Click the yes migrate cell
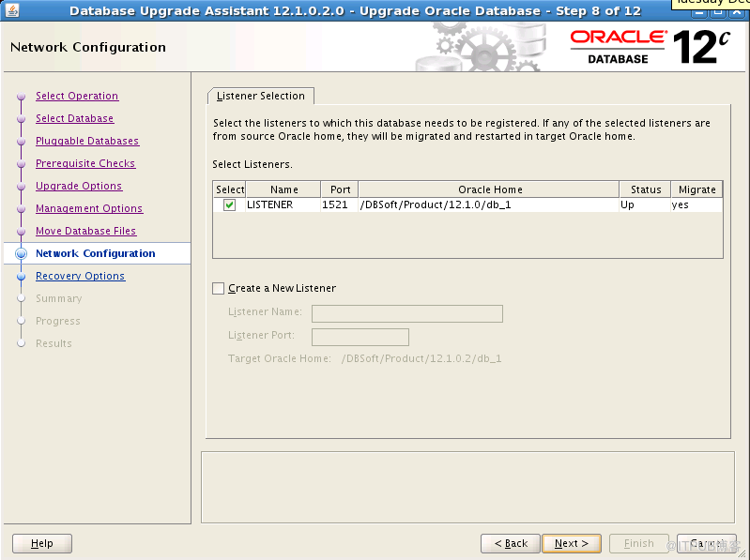Image resolution: width=750 pixels, height=560 pixels. point(696,205)
